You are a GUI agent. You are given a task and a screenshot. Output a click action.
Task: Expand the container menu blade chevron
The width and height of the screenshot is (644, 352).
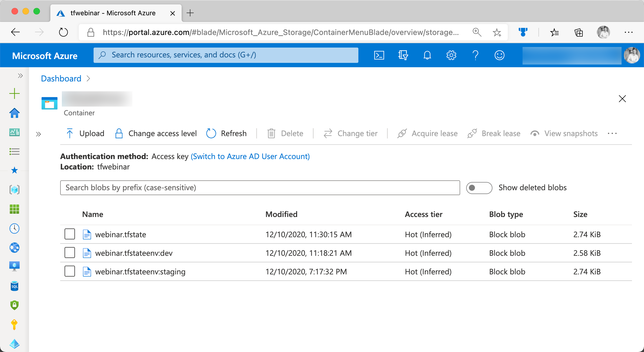tap(38, 134)
